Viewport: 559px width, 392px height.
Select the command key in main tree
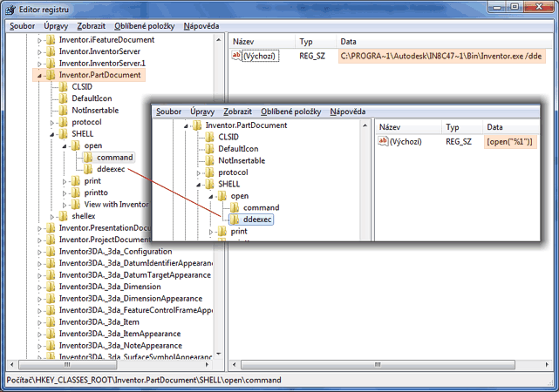115,157
